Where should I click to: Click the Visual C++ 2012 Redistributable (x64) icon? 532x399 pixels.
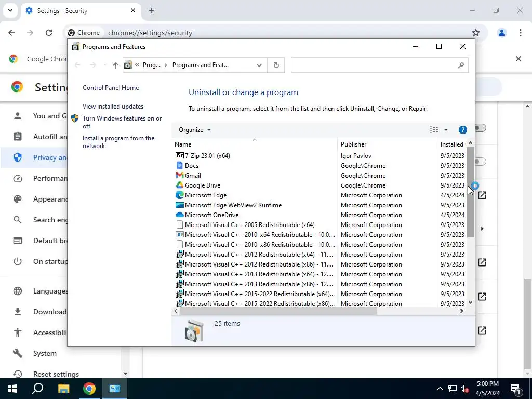tap(179, 254)
